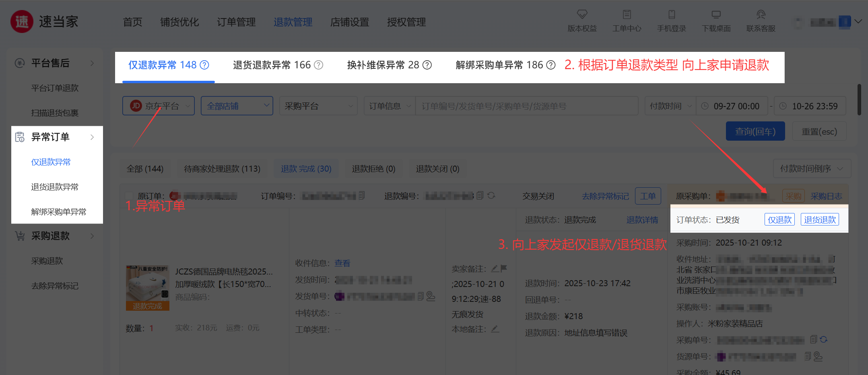Image resolution: width=868 pixels, height=375 pixels.
Task: Open the 退款详情 link
Action: 642,220
